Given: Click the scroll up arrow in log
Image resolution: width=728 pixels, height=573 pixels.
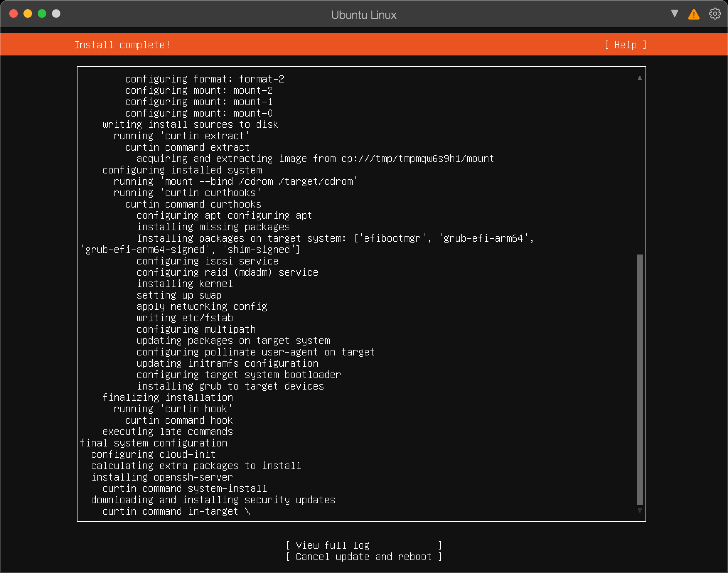Looking at the screenshot, I should point(640,78).
